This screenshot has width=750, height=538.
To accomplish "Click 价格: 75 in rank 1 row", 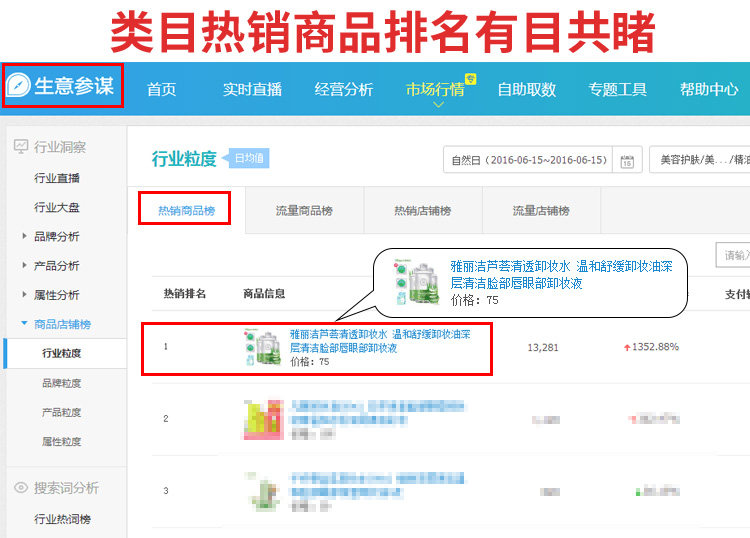I will pos(310,362).
